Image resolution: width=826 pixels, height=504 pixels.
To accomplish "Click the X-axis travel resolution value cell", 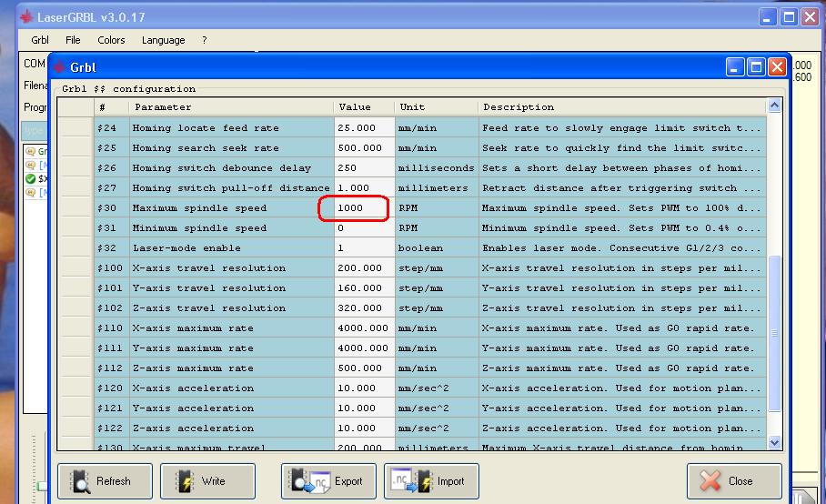I will [364, 268].
